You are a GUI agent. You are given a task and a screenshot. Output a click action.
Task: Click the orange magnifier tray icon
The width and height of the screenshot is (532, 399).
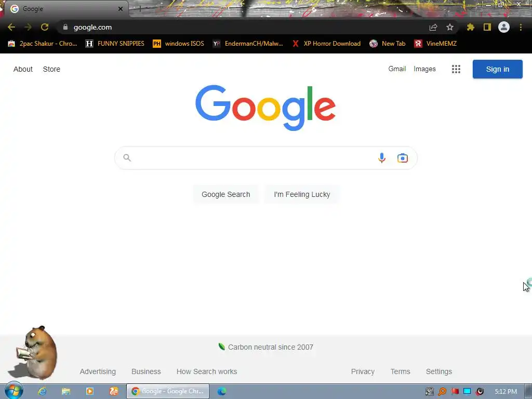442,392
